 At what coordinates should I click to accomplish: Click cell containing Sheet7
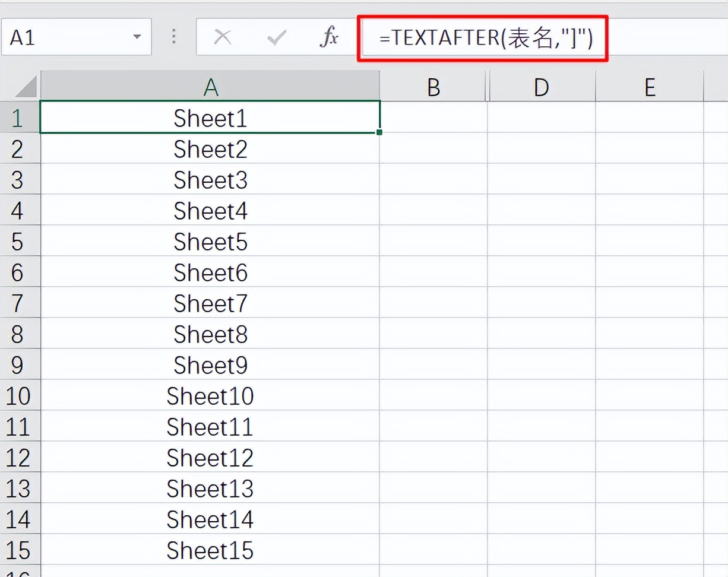(210, 303)
